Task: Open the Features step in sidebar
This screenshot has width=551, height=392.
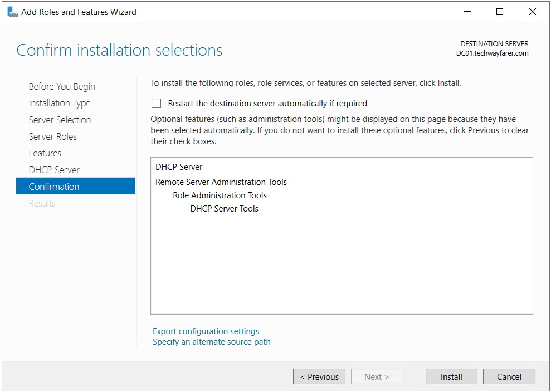Action: [x=45, y=153]
